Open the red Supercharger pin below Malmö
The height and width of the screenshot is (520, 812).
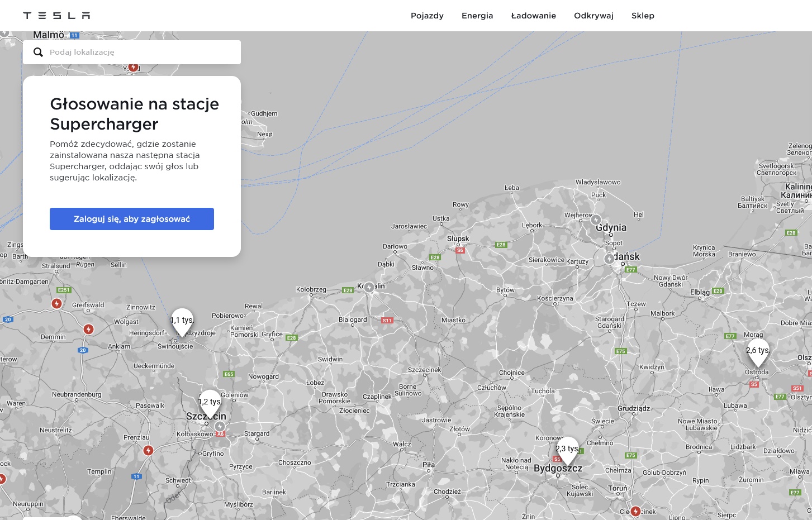coord(133,67)
